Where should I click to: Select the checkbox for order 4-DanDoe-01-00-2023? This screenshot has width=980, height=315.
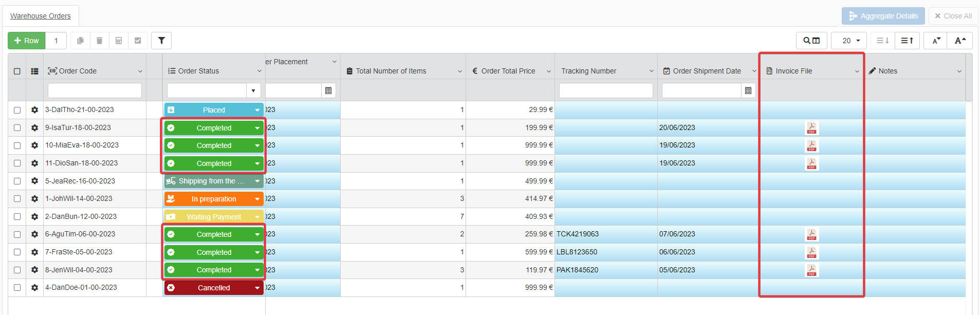pyautogui.click(x=17, y=288)
